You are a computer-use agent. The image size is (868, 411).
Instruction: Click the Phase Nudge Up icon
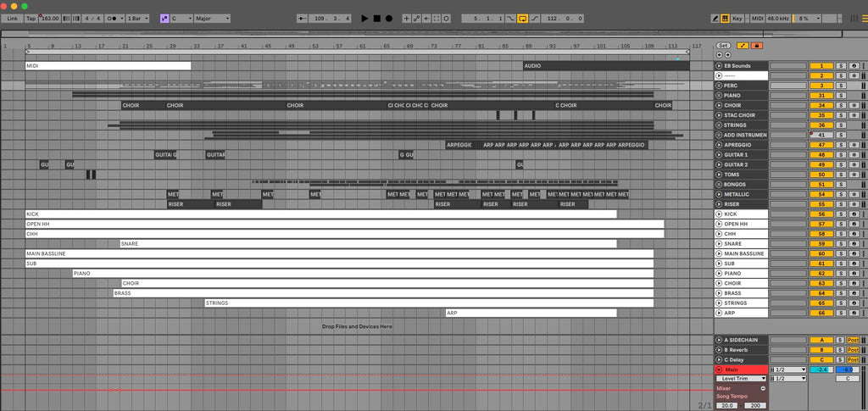pyautogui.click(x=75, y=19)
